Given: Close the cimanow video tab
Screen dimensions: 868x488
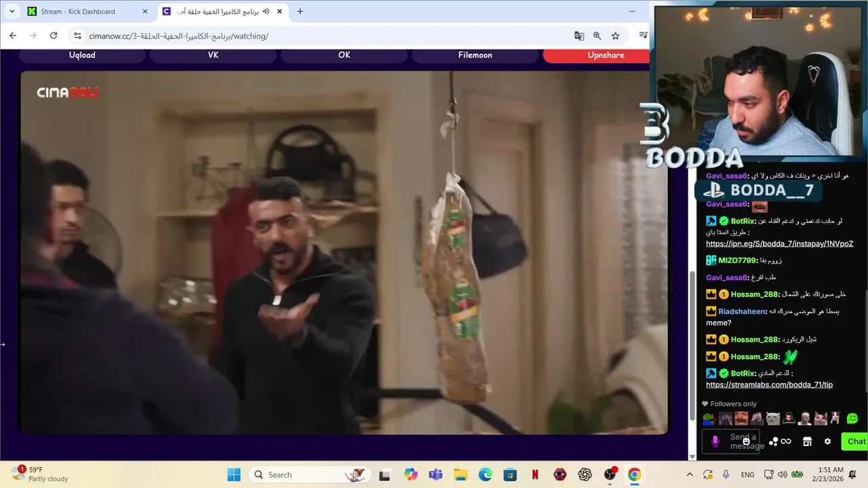Looking at the screenshot, I should tap(279, 12).
